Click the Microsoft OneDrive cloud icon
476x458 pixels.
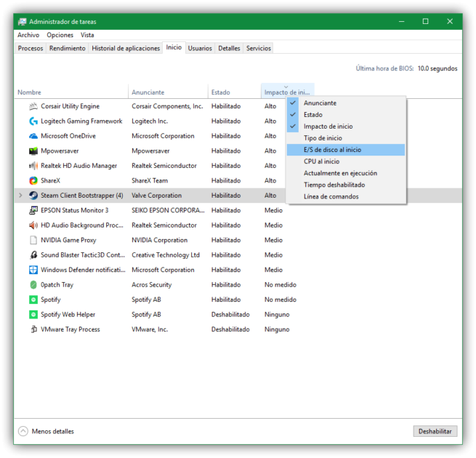coord(33,136)
